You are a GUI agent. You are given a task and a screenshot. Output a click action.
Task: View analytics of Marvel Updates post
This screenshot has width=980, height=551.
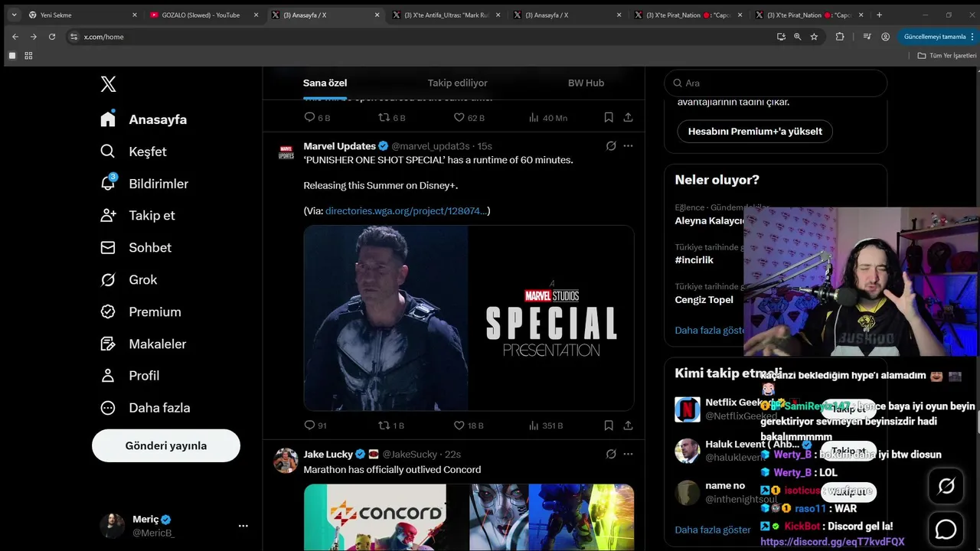pos(545,425)
